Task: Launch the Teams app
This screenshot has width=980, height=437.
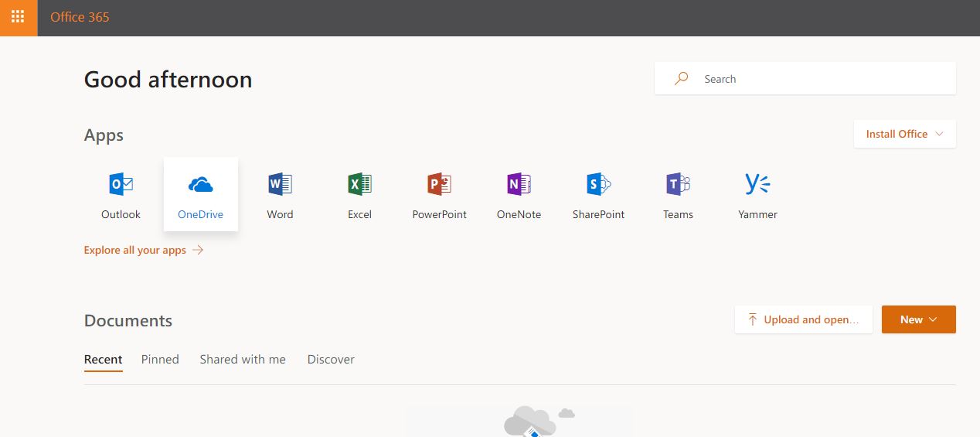Action: click(678, 195)
